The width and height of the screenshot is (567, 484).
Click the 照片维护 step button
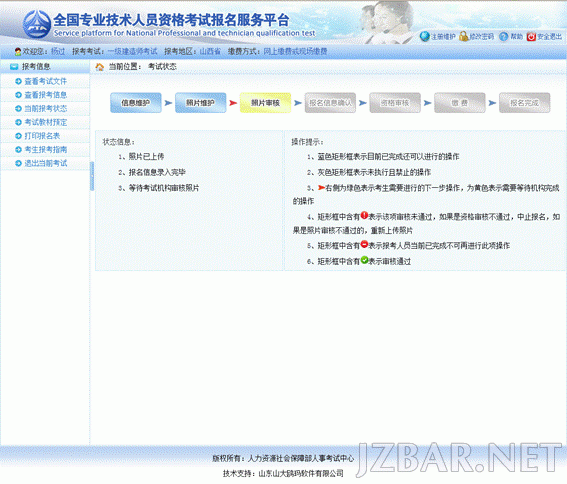[201, 103]
